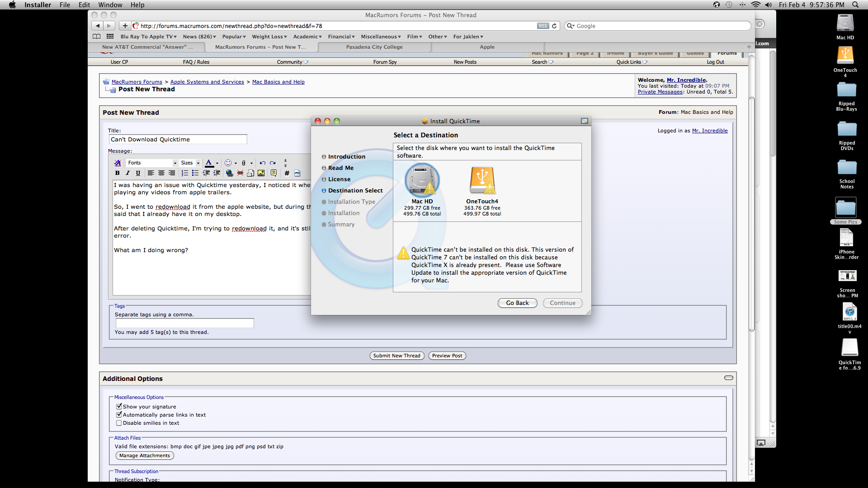Viewport: 868px width, 488px height.
Task: Click the Insert Image icon
Action: [x=261, y=173]
